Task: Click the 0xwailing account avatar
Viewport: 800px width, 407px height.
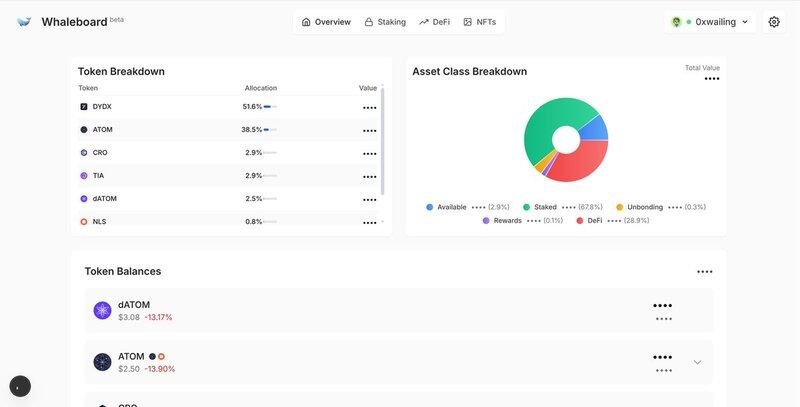Action: pyautogui.click(x=677, y=22)
